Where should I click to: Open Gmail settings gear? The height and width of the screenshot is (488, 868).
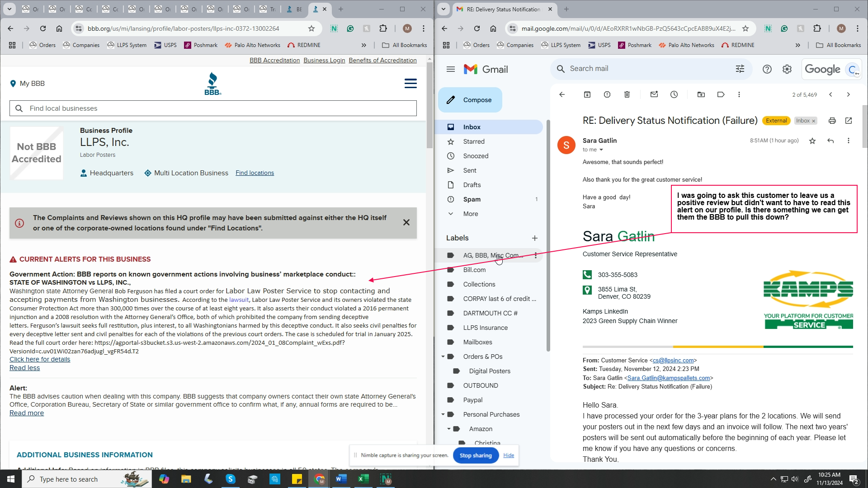(x=787, y=69)
